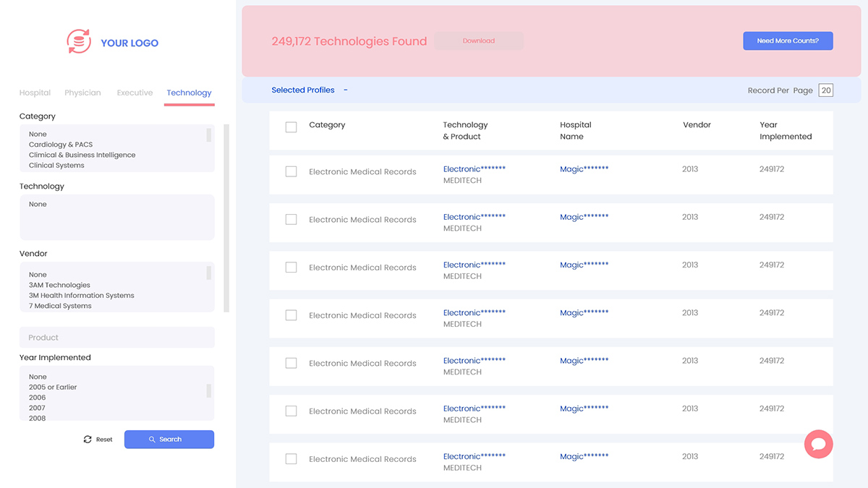The image size is (868, 488).
Task: Choose Cardiology & PACS in the Category list
Action: pos(61,145)
